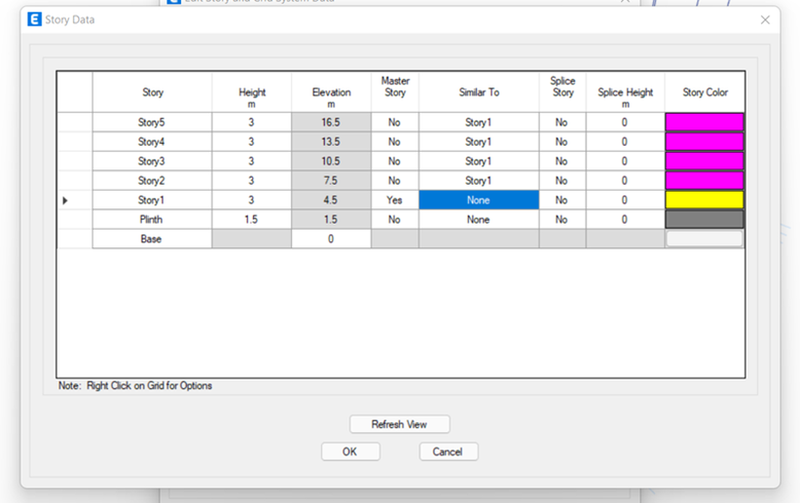Image resolution: width=800 pixels, height=503 pixels.
Task: Click the Story2 name cell
Action: pyautogui.click(x=152, y=181)
